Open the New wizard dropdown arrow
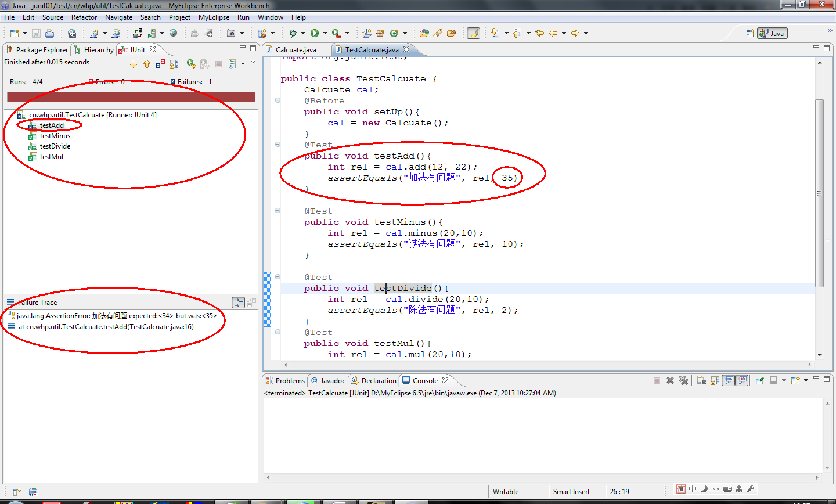The image size is (836, 504). point(25,33)
